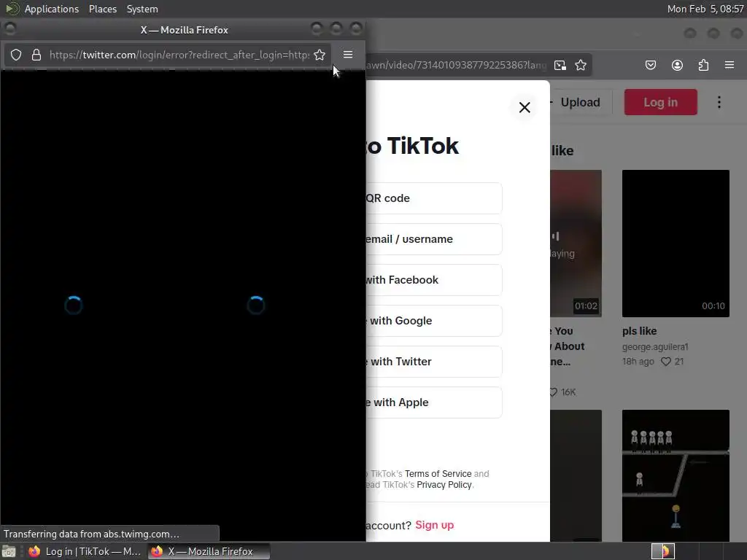The width and height of the screenshot is (747, 560).
Task: Continue with Twitter login option
Action: (433, 362)
